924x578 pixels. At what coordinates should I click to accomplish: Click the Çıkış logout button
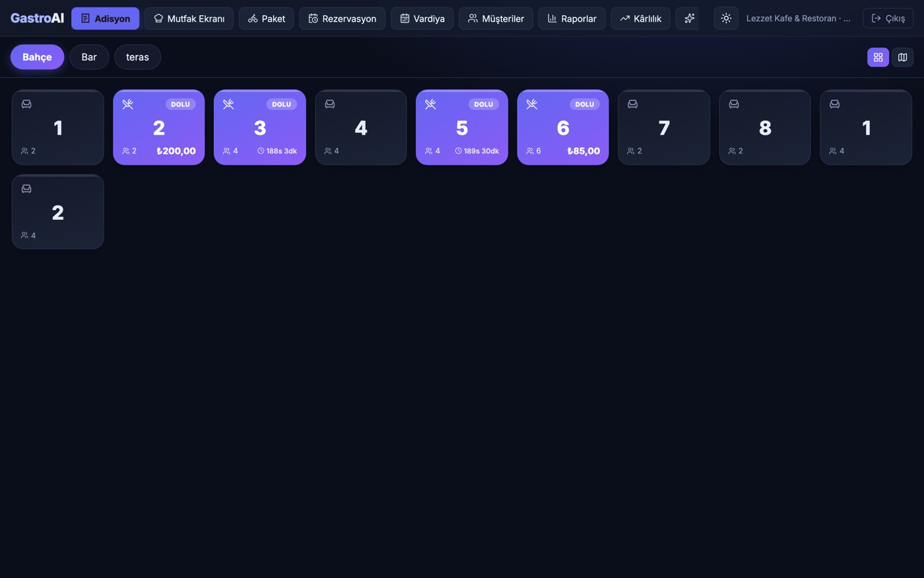pos(888,18)
